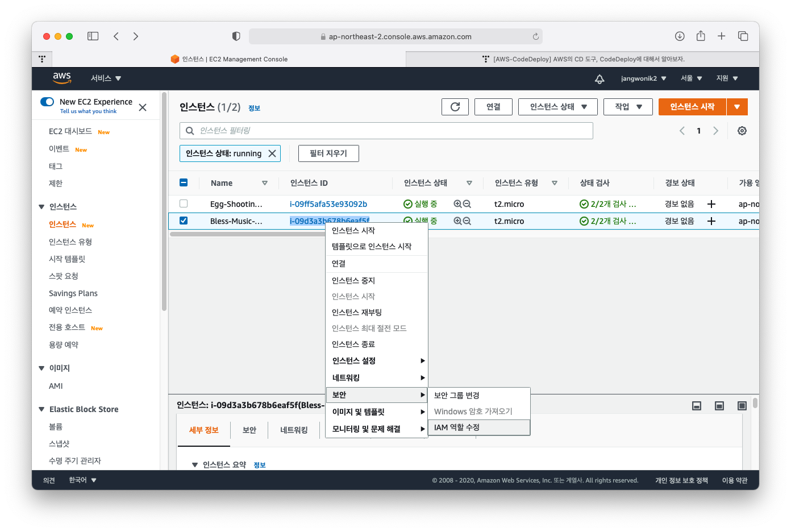Go forward in Safari
The height and width of the screenshot is (532, 791).
point(135,36)
